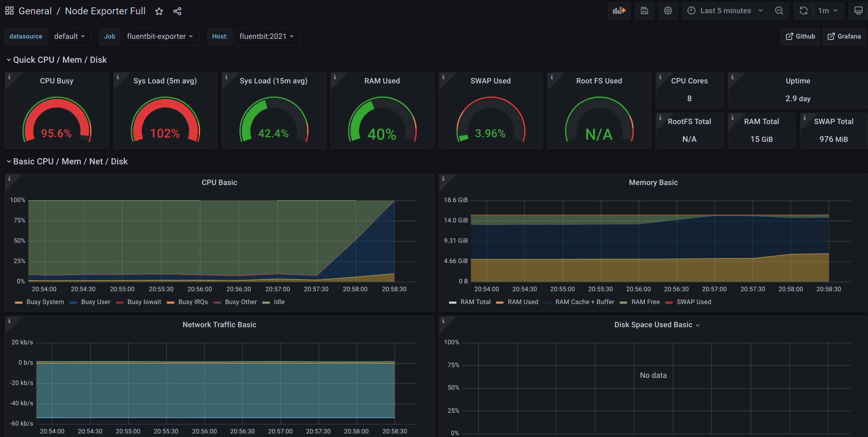868x437 pixels.
Task: Click the share dashboard icon
Action: tap(177, 11)
